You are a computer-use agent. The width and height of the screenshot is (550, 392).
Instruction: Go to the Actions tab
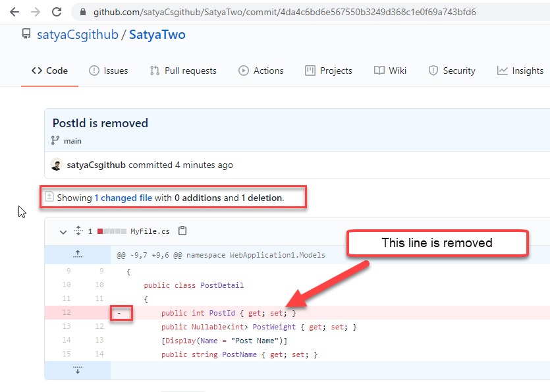(261, 70)
